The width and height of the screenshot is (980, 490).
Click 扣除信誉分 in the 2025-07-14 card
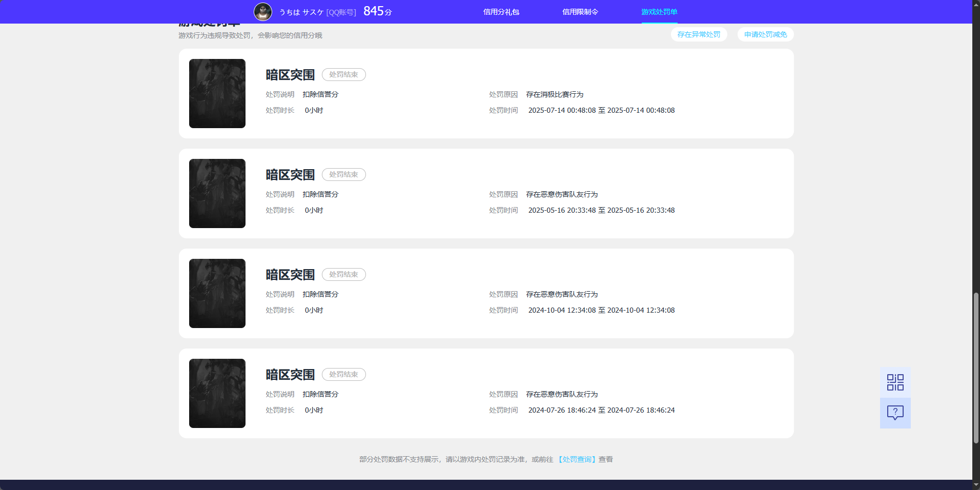point(320,94)
